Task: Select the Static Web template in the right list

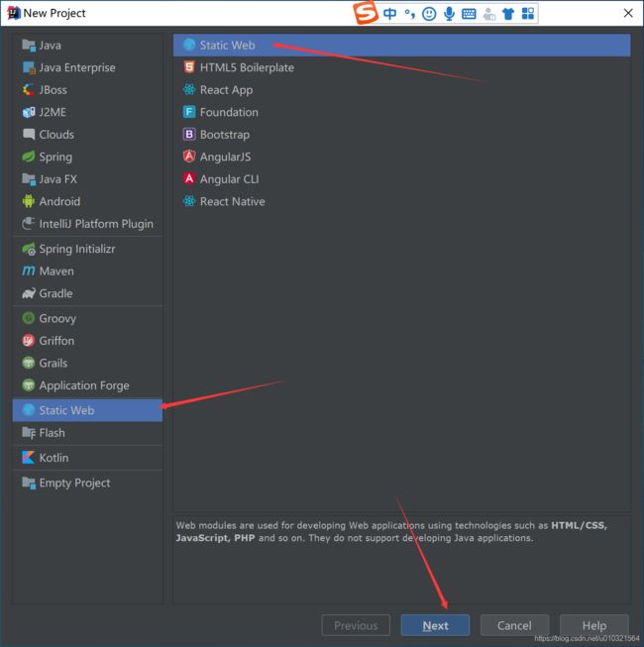Action: tap(402, 45)
